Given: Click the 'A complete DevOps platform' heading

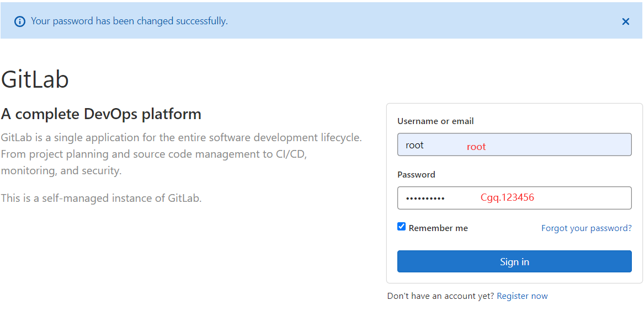Looking at the screenshot, I should tap(101, 114).
